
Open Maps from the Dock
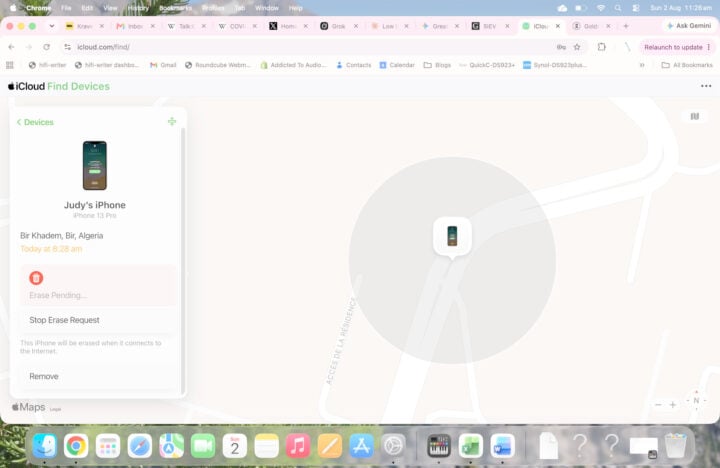[171, 445]
